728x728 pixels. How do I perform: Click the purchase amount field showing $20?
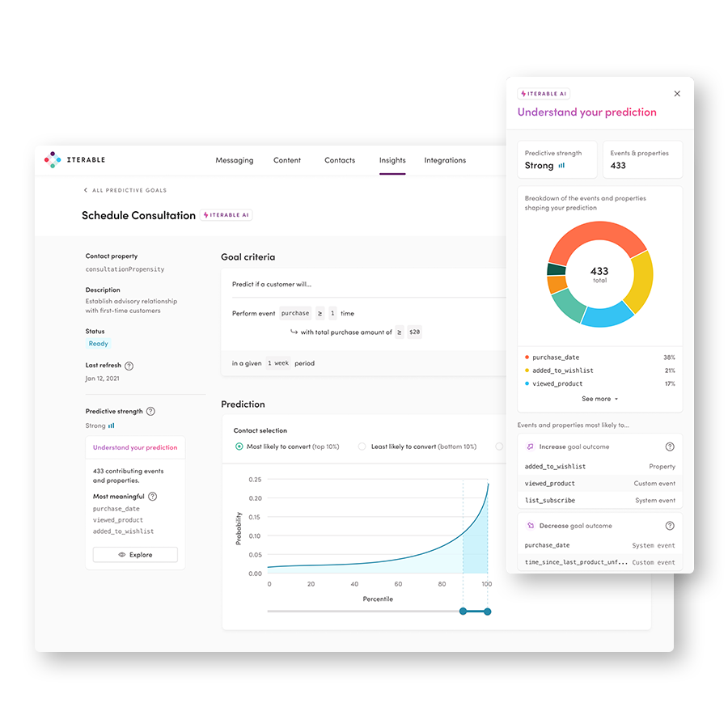point(415,332)
